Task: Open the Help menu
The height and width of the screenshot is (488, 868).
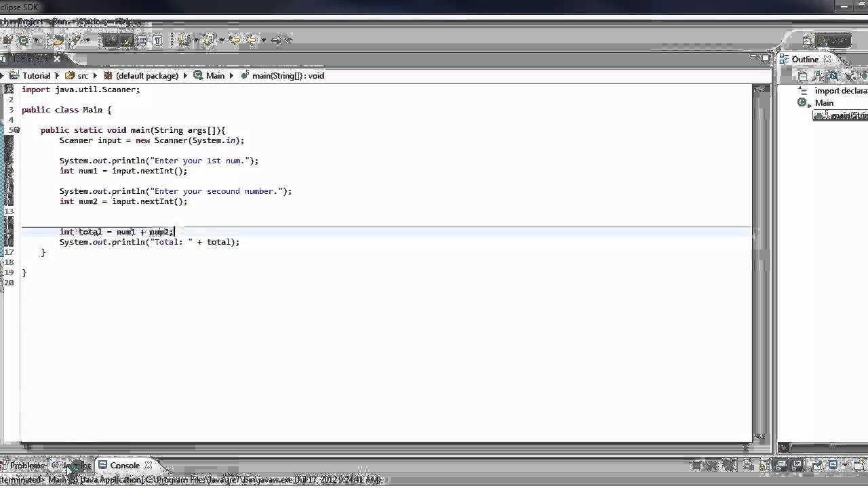Action: click(x=124, y=22)
